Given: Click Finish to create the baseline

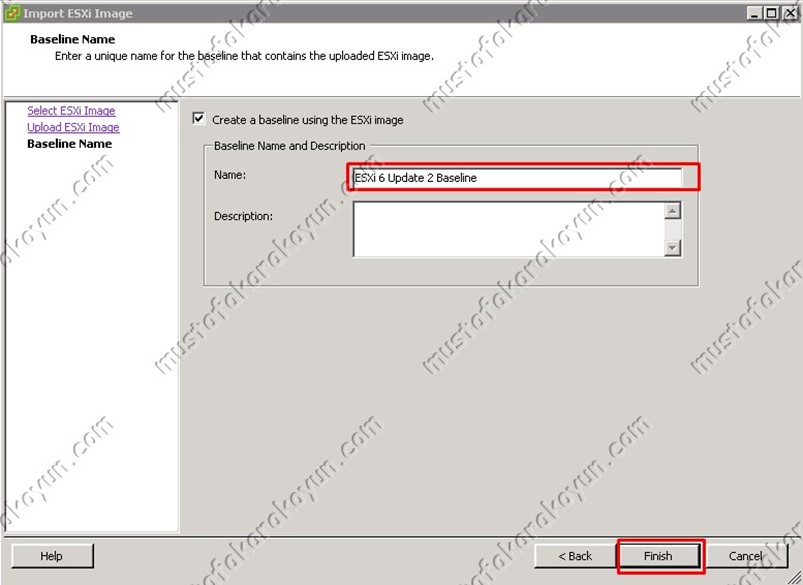Looking at the screenshot, I should click(659, 556).
